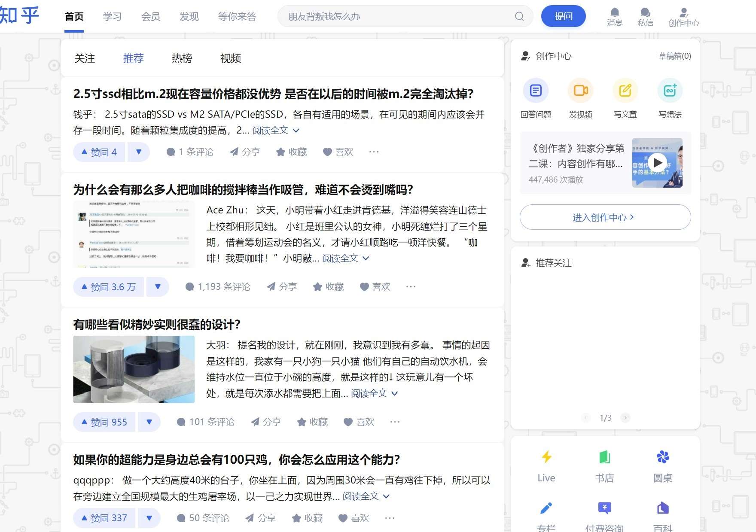Screen dimensions: 756x532
Task: Open the Live lightning icon
Action: [x=546, y=457]
